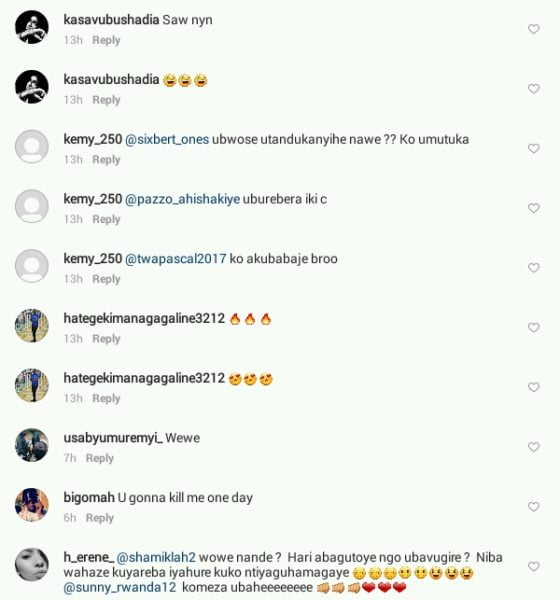Reply to kasavubushadia's "Saw nyn" comment

point(106,40)
